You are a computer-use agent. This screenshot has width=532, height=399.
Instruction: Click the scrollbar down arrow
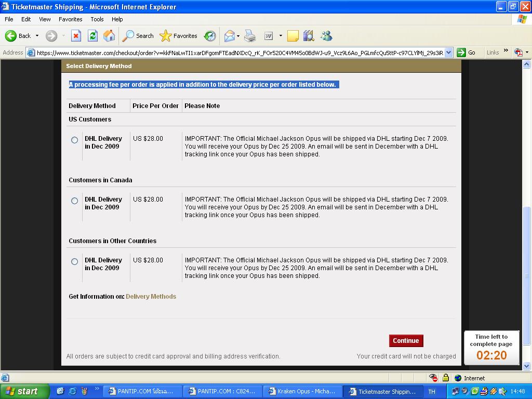tap(526, 365)
